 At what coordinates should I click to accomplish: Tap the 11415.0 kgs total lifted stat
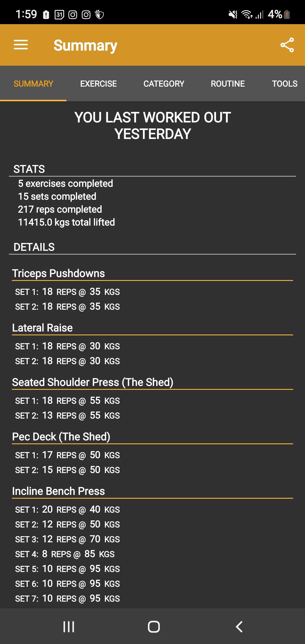click(x=67, y=222)
